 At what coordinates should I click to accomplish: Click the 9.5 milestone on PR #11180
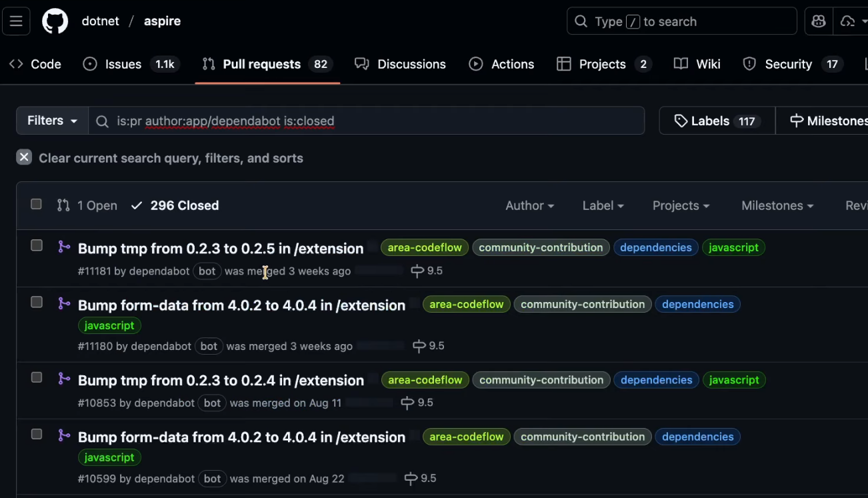point(429,346)
